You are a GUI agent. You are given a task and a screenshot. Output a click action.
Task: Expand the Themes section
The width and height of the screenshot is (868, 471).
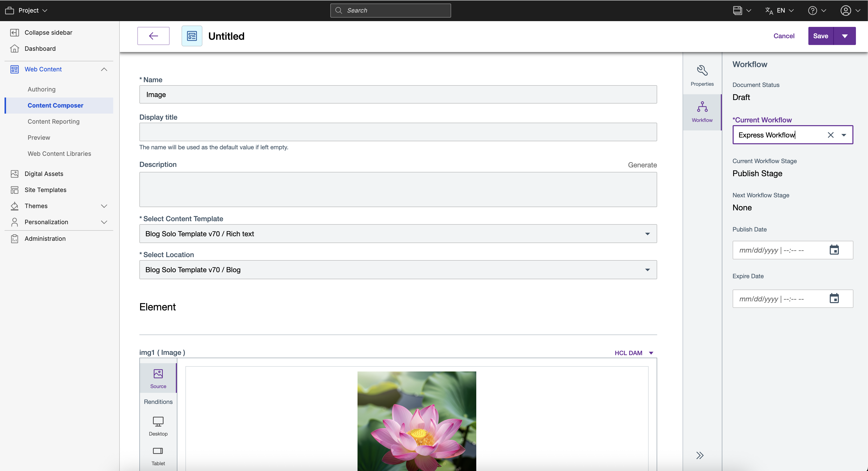click(x=104, y=206)
